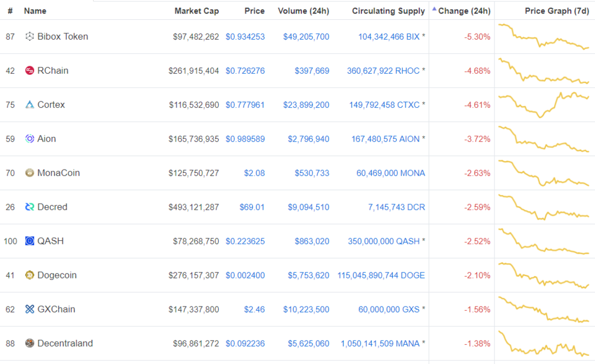Click supply 7,145,743 DCR
The height and width of the screenshot is (364, 595).
coord(397,207)
